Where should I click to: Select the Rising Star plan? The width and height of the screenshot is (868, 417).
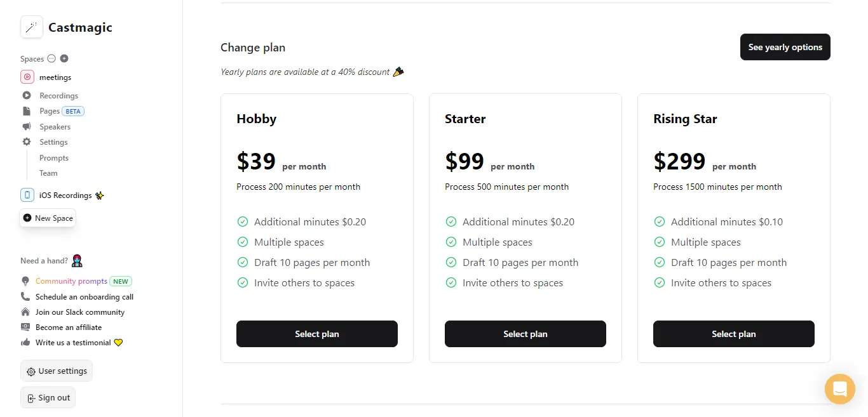[734, 334]
